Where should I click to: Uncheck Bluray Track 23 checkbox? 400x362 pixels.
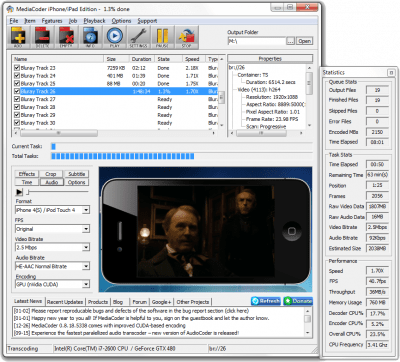click(17, 67)
